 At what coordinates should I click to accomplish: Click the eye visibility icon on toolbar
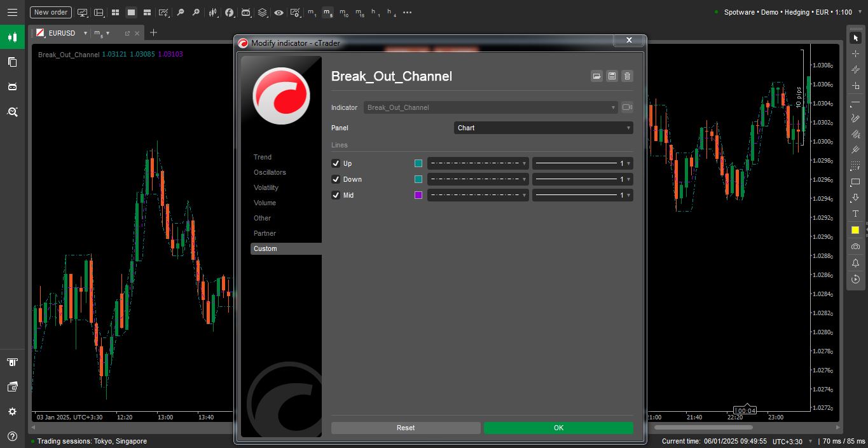tap(279, 12)
